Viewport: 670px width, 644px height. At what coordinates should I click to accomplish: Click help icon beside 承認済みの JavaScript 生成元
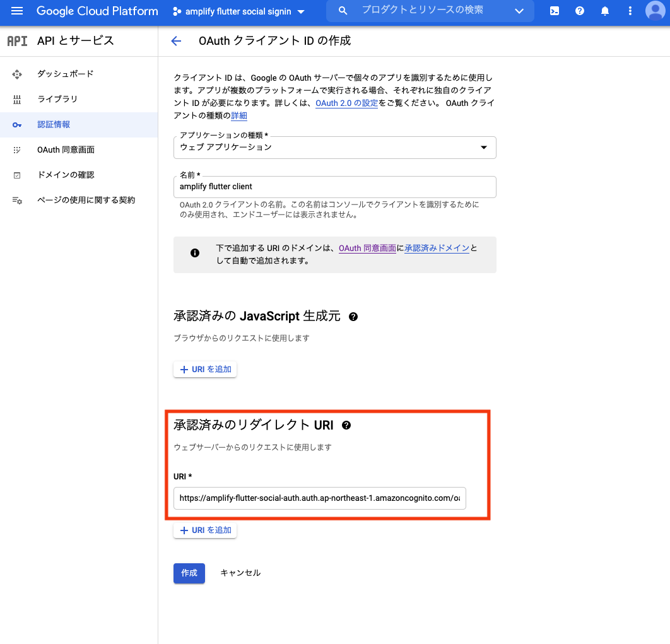tap(353, 317)
